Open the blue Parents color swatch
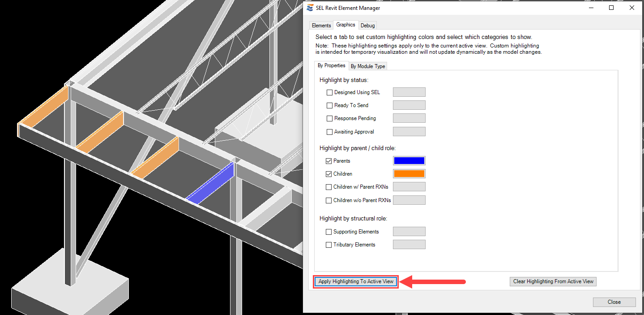This screenshot has width=644, height=315. point(409,160)
